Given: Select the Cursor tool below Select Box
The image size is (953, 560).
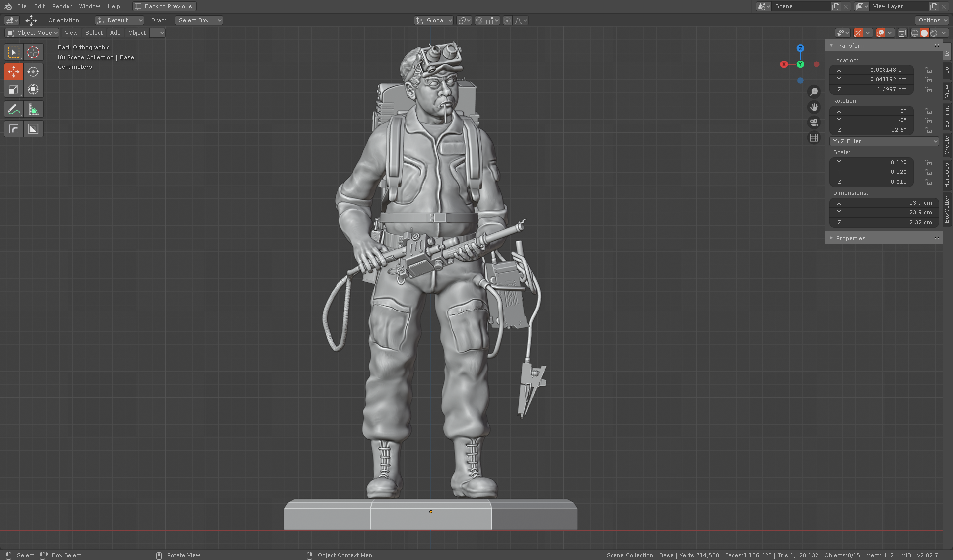Looking at the screenshot, I should (x=33, y=52).
